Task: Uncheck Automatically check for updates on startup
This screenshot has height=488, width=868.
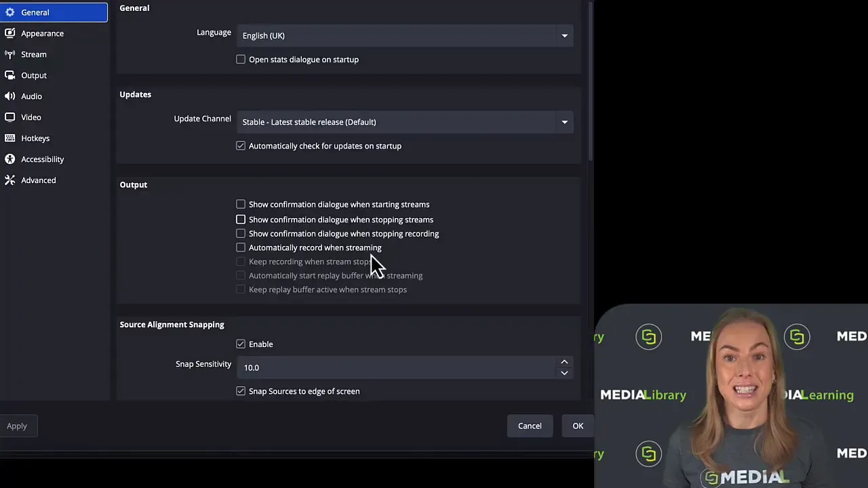Action: [241, 146]
